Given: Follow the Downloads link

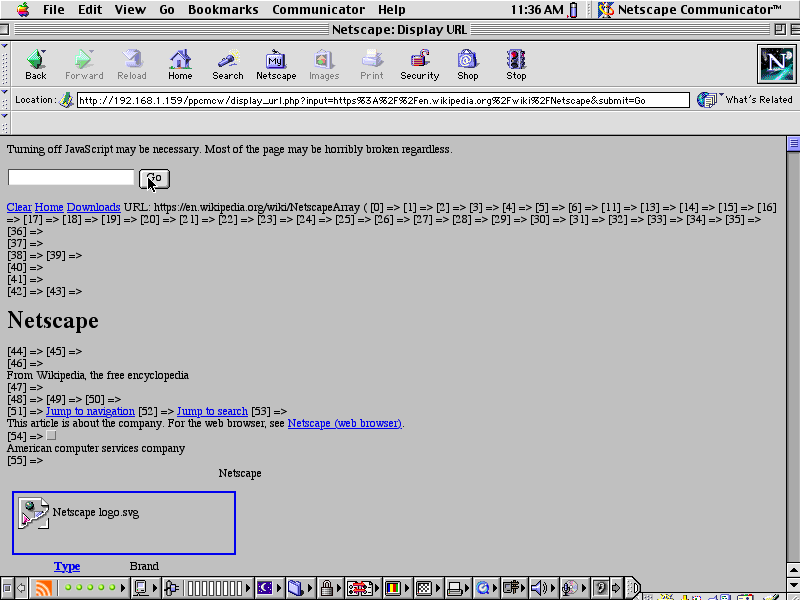Looking at the screenshot, I should tap(93, 207).
